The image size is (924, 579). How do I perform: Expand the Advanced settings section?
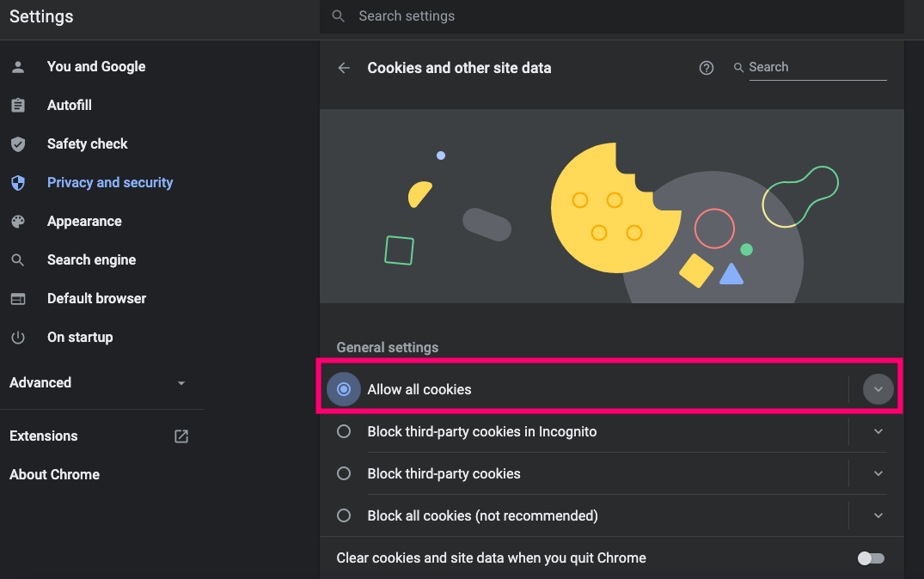97,383
